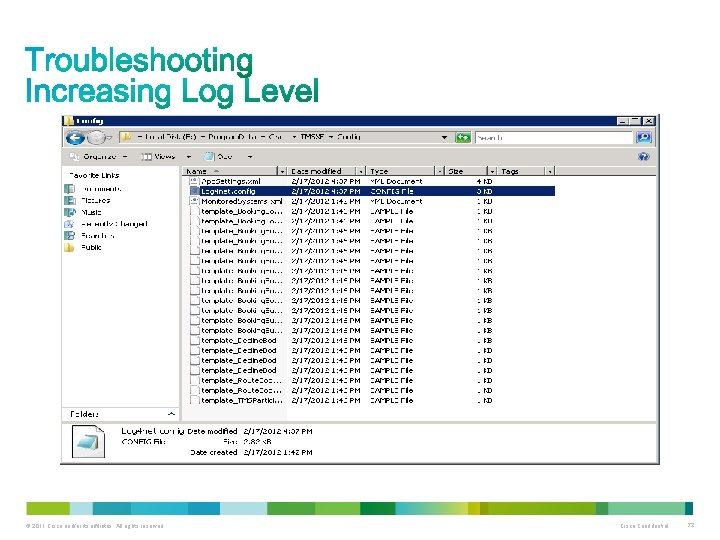Click the folder icon in address bar
The height and width of the screenshot is (540, 720).
126,137
